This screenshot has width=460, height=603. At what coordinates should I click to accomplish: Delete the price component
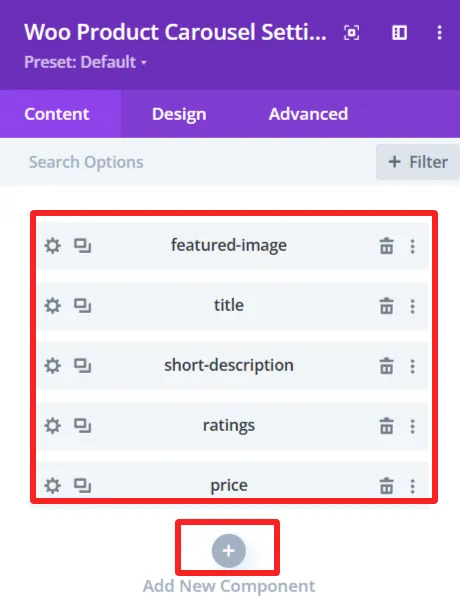[387, 486]
